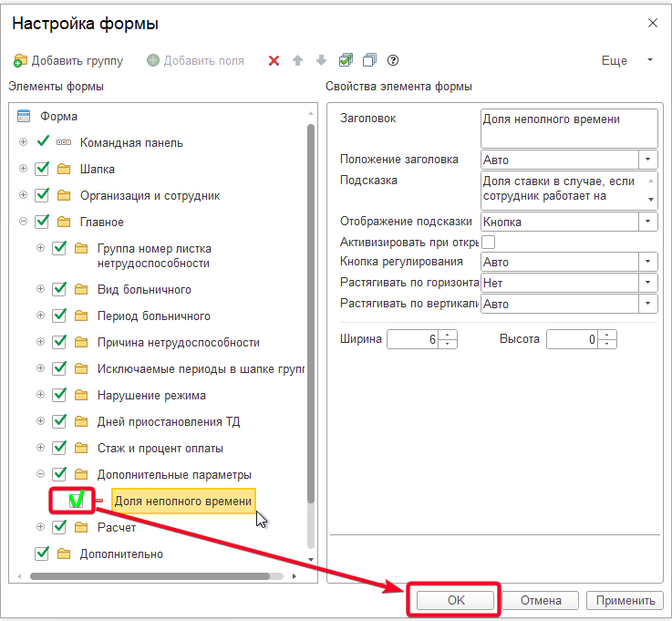Collapse the Дополнительные параметры node
The height and width of the screenshot is (621, 672).
[x=40, y=474]
